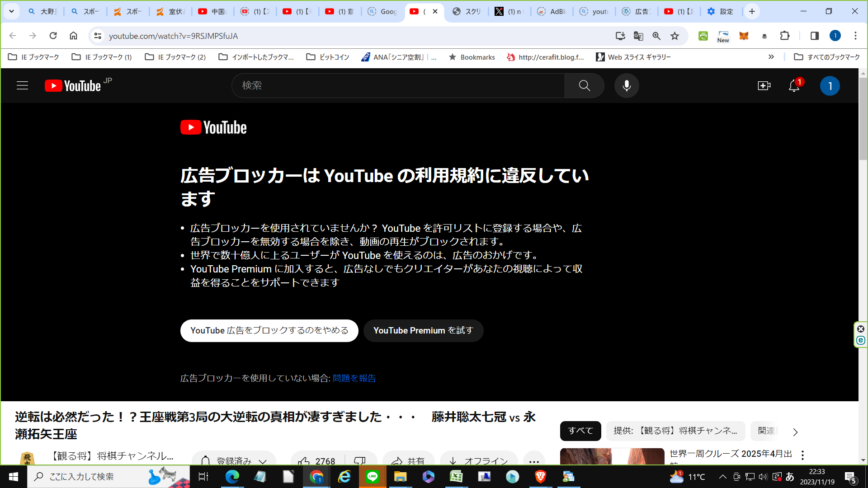Screen dimensions: 868x488
Task: Click the search microphone icon
Action: click(x=627, y=85)
